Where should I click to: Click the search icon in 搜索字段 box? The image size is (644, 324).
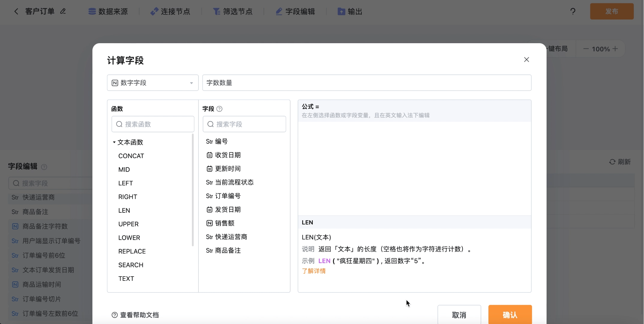(x=210, y=124)
